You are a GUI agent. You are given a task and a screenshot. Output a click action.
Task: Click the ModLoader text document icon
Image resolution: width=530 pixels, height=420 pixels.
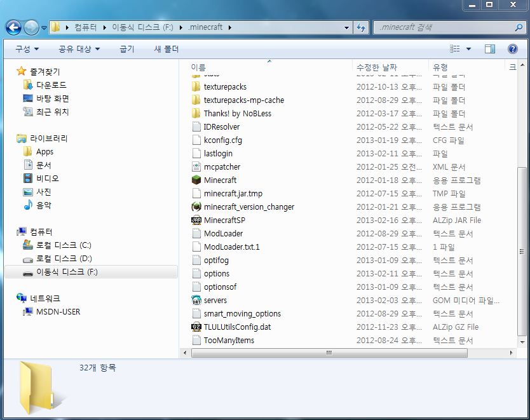[x=196, y=233]
